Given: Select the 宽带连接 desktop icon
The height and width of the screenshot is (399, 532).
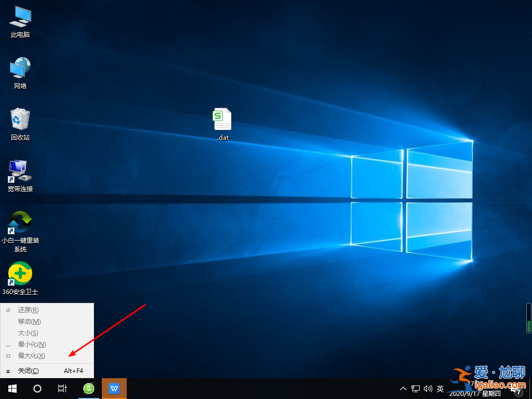Looking at the screenshot, I should coord(19,173).
